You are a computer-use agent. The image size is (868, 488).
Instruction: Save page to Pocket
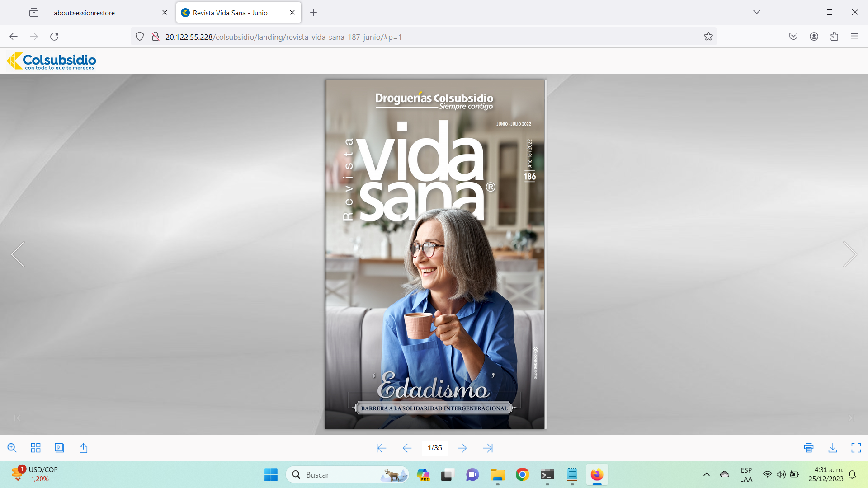pos(793,37)
